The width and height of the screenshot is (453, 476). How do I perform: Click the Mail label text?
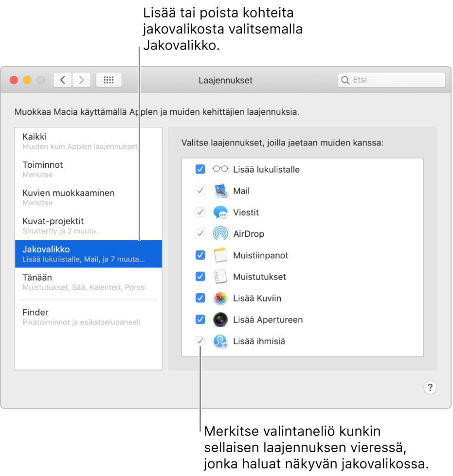[241, 191]
